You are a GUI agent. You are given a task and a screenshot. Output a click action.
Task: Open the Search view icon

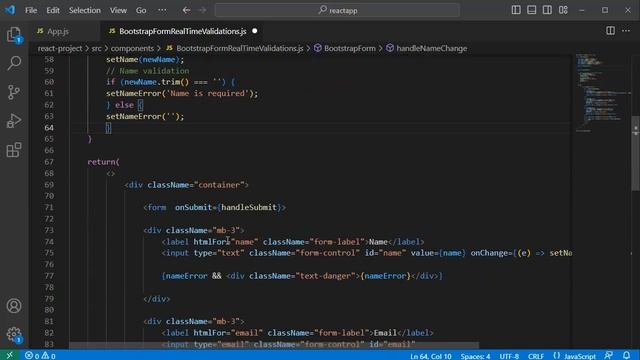[x=14, y=63]
